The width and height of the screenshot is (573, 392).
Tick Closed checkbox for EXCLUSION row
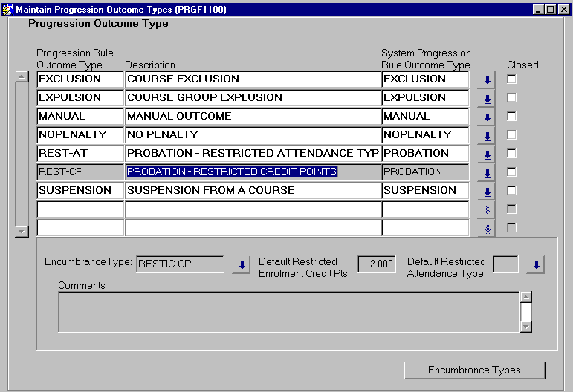[511, 79]
